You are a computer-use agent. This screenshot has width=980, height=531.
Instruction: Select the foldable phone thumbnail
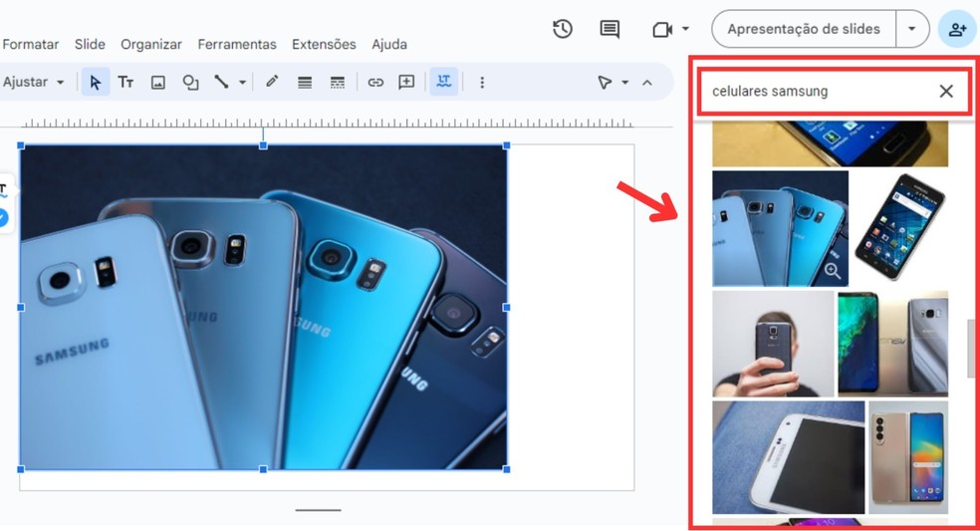click(908, 457)
